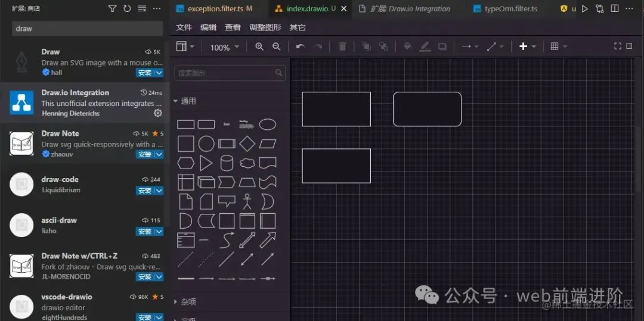This screenshot has width=644, height=321.
Task: Switch to exception.filter.ts tab
Action: pos(215,8)
